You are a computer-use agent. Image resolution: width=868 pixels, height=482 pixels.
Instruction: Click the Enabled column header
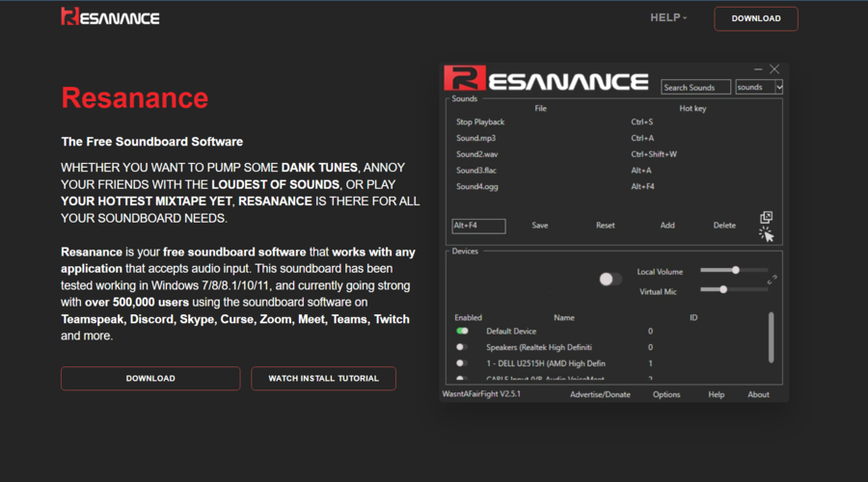(468, 318)
